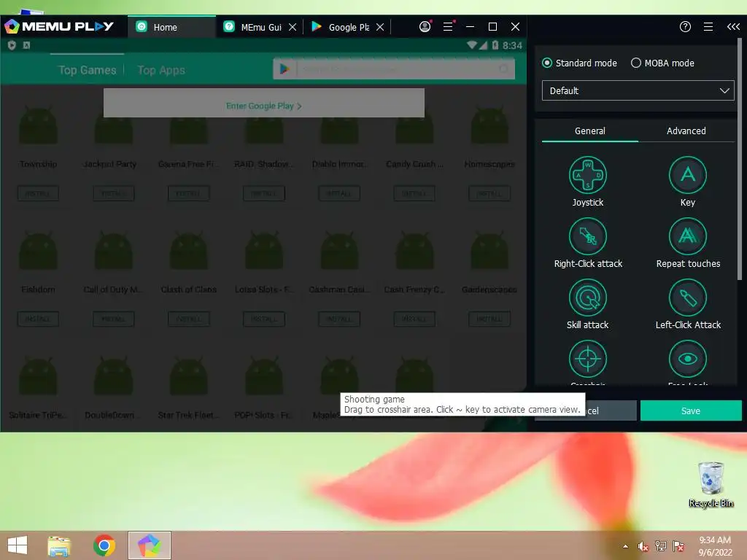Screen dimensions: 747x560
Task: Choose the Repeat touches icon
Action: [x=687, y=236]
